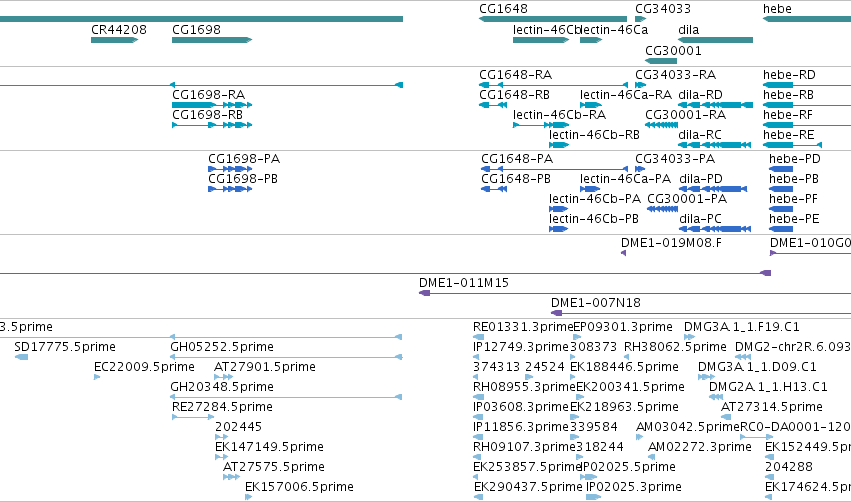This screenshot has width=851, height=502.
Task: Click the AT27314.5prime EST label
Action: (772, 408)
